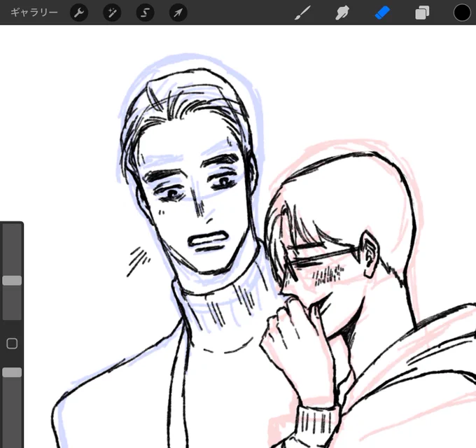The width and height of the screenshot is (476, 448).
Task: Open the Layers panel
Action: (422, 13)
